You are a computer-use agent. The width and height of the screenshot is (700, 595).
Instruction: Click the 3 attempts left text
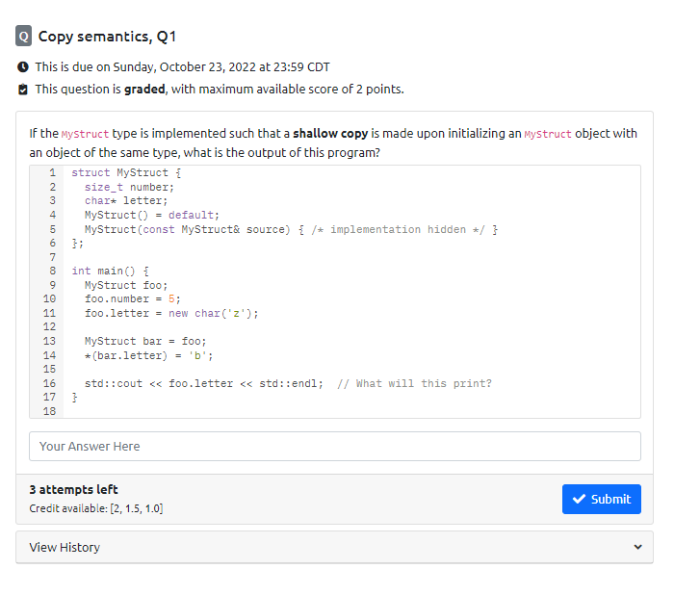click(x=74, y=490)
